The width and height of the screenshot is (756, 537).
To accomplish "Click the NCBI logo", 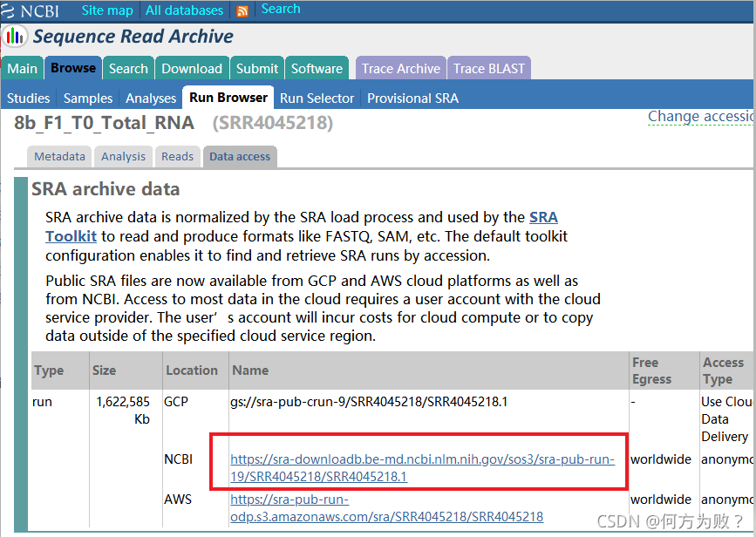I will click(x=35, y=11).
